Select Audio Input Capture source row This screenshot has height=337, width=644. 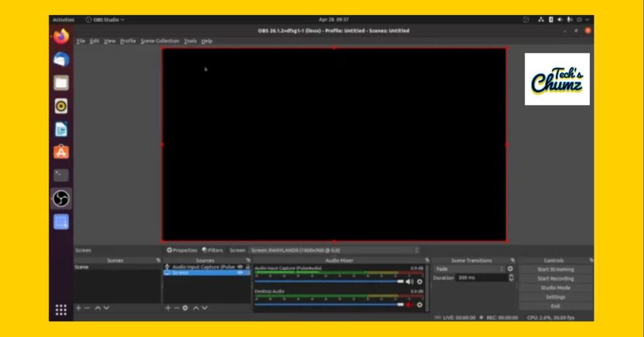click(x=206, y=267)
